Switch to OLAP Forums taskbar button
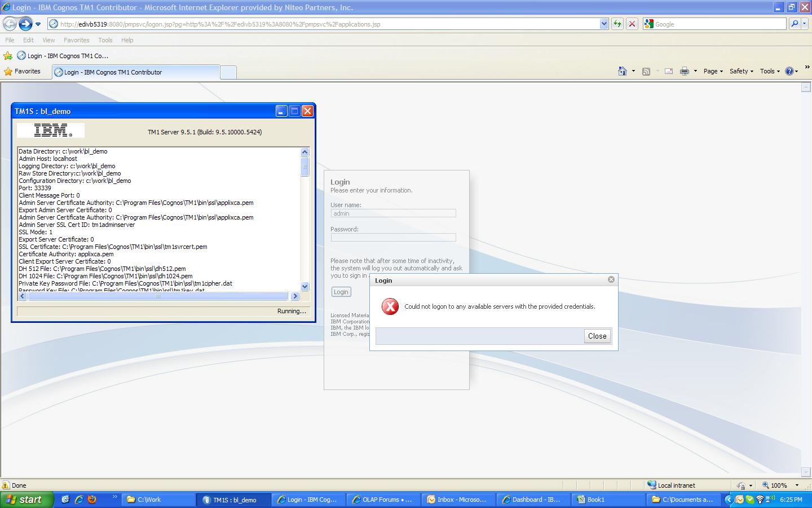Image resolution: width=812 pixels, height=508 pixels. (x=384, y=500)
